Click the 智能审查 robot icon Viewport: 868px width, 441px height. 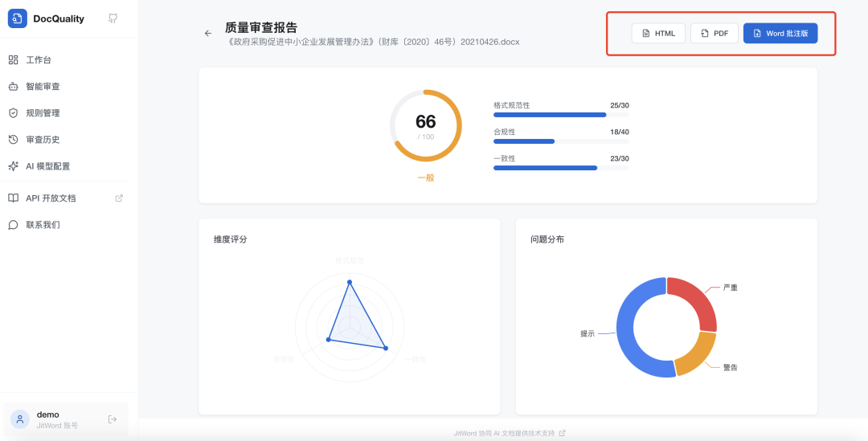coord(14,86)
